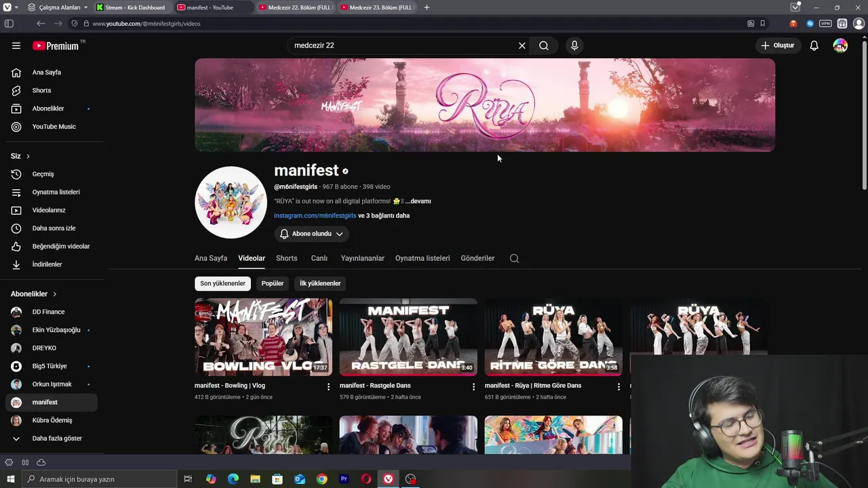This screenshot has width=868, height=488.
Task: Click the browser address bar URL
Action: click(146, 24)
